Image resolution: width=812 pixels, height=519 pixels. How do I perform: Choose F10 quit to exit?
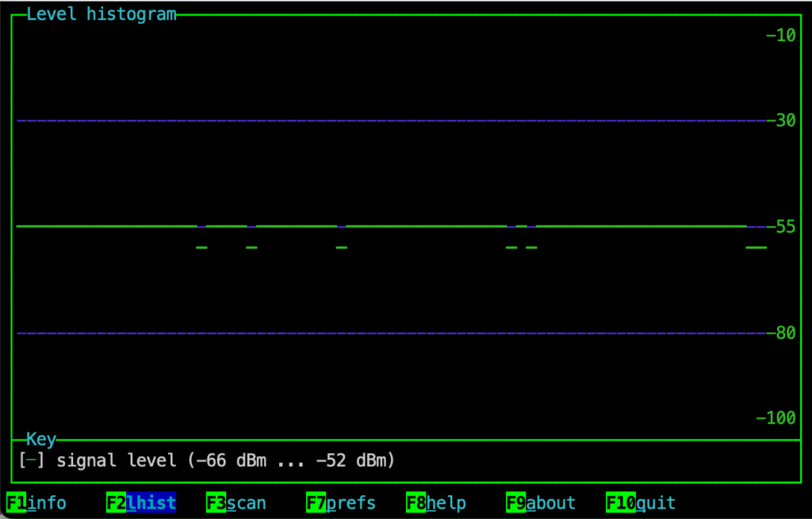pos(641,502)
